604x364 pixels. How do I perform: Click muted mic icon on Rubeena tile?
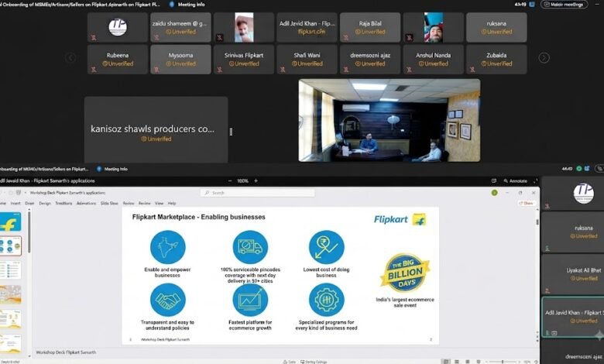94,70
